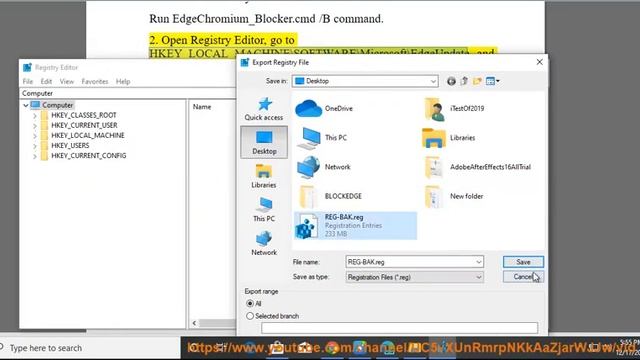The height and width of the screenshot is (360, 640).
Task: Click the left scroll arrow in values pane
Action: [194, 323]
